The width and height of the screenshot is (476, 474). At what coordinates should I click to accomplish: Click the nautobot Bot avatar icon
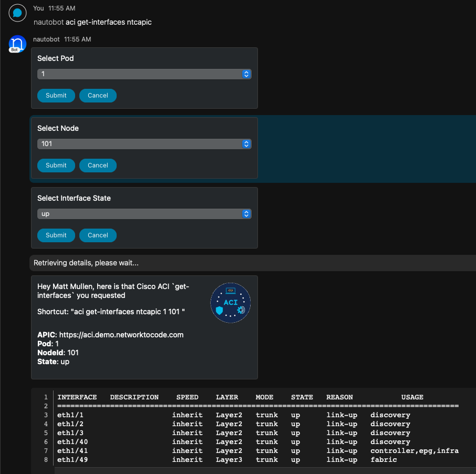(x=17, y=44)
